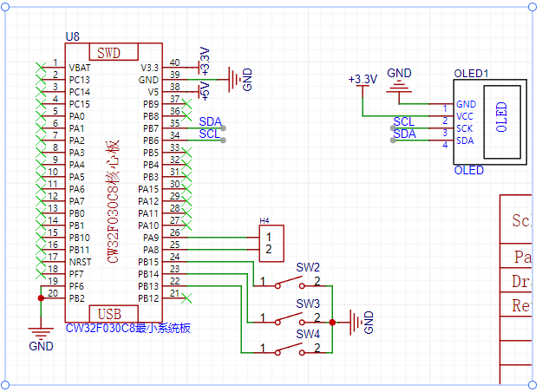Select the +3.3V power symbol near OLED1
Viewport: 542px width, 392px height.
tap(362, 80)
